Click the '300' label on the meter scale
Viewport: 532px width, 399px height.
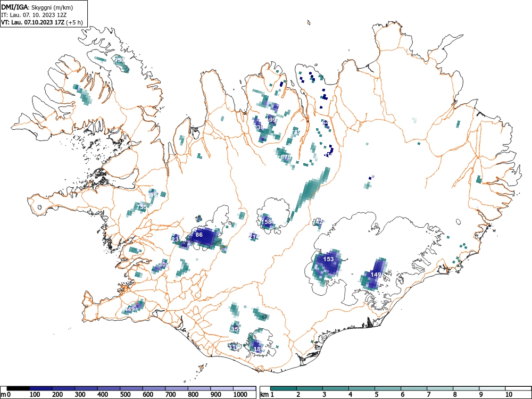pyautogui.click(x=80, y=395)
